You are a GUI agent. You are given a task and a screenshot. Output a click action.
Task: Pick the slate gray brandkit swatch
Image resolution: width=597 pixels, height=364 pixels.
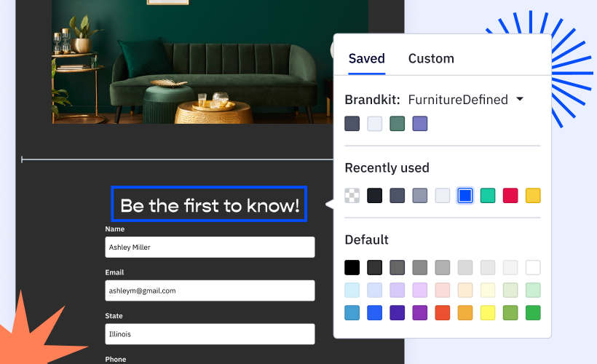[x=352, y=124]
